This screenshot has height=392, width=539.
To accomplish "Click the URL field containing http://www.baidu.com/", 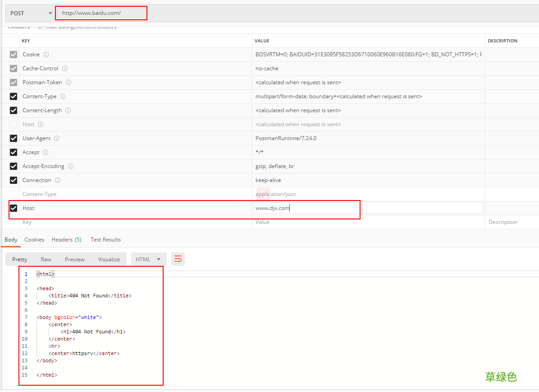I will [101, 13].
